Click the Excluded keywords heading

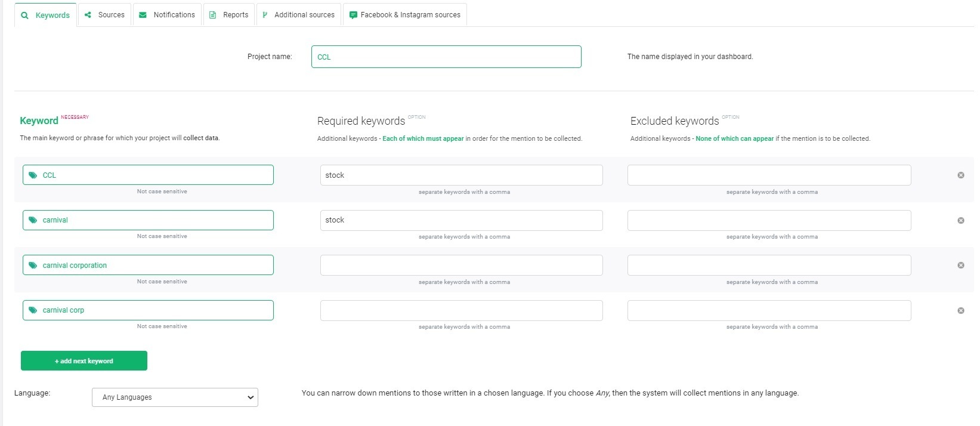675,121
